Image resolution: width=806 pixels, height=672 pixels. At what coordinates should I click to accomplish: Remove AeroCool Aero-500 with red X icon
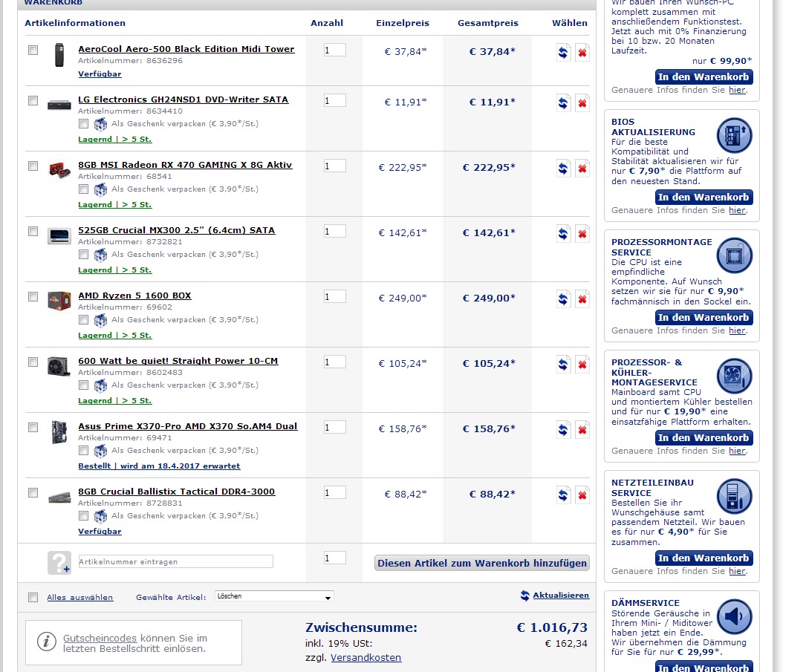click(582, 53)
